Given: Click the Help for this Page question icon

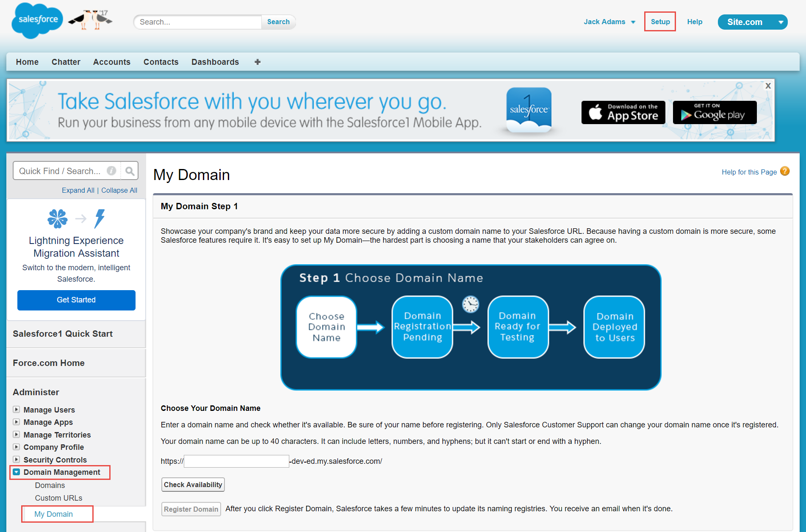Looking at the screenshot, I should tap(785, 171).
